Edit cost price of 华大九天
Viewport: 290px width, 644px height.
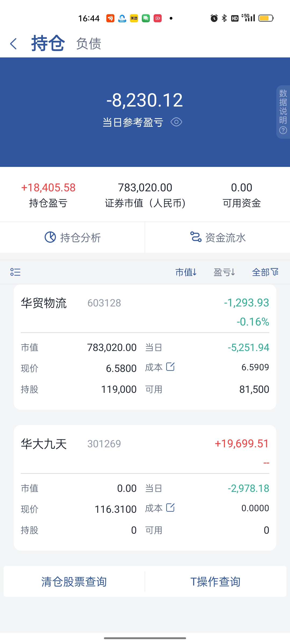171,507
